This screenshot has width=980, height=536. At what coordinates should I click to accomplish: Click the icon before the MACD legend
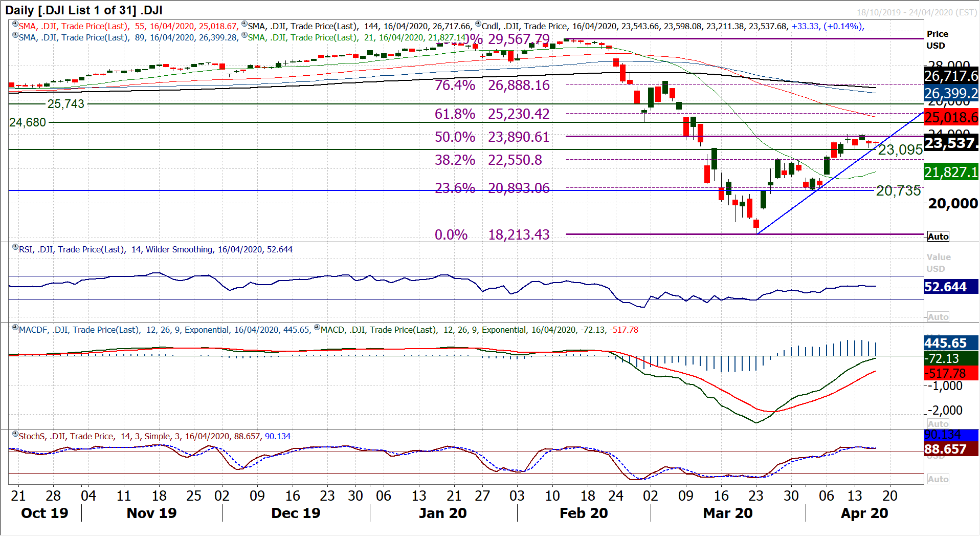point(317,328)
